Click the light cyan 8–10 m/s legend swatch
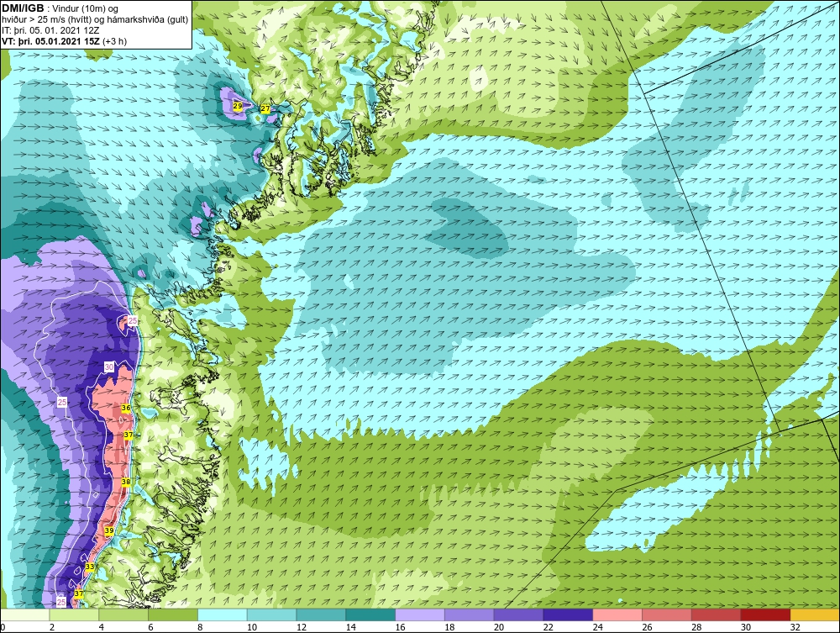This screenshot has width=840, height=633. pyautogui.click(x=223, y=615)
